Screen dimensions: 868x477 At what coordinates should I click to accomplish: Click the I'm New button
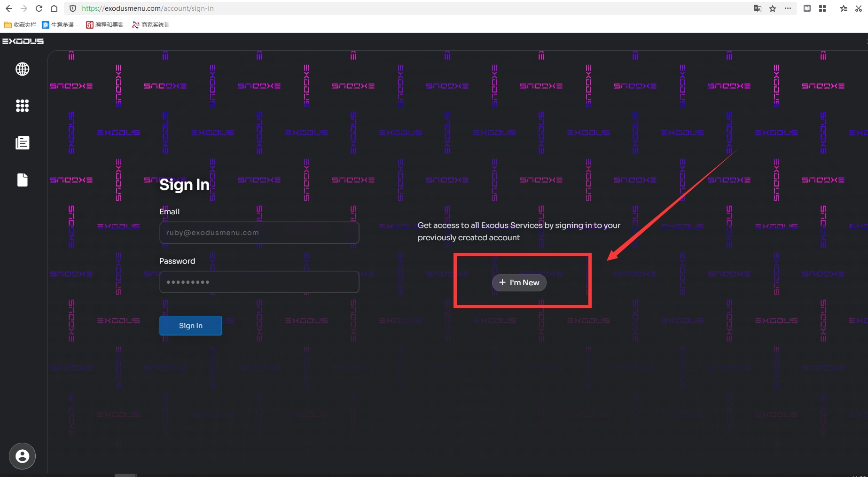[519, 282]
